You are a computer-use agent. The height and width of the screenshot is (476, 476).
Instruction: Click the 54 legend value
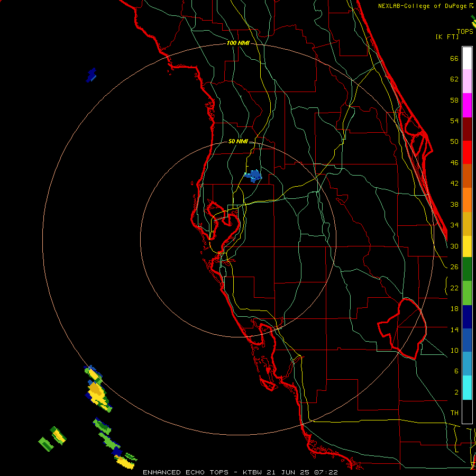(454, 121)
